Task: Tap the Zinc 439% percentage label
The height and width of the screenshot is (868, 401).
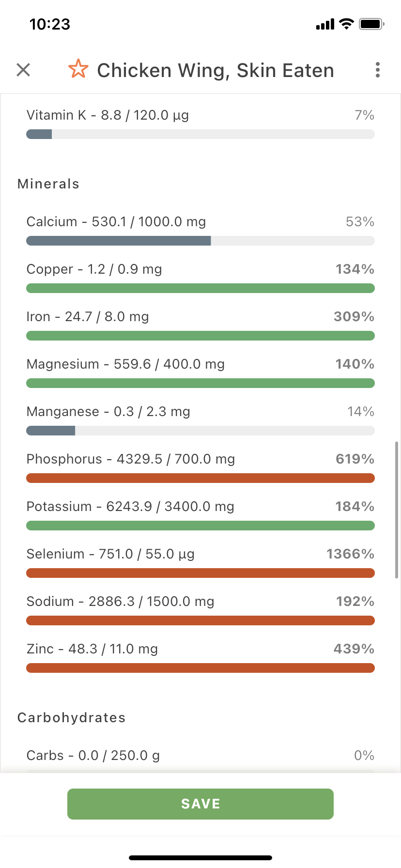Action: click(x=354, y=649)
